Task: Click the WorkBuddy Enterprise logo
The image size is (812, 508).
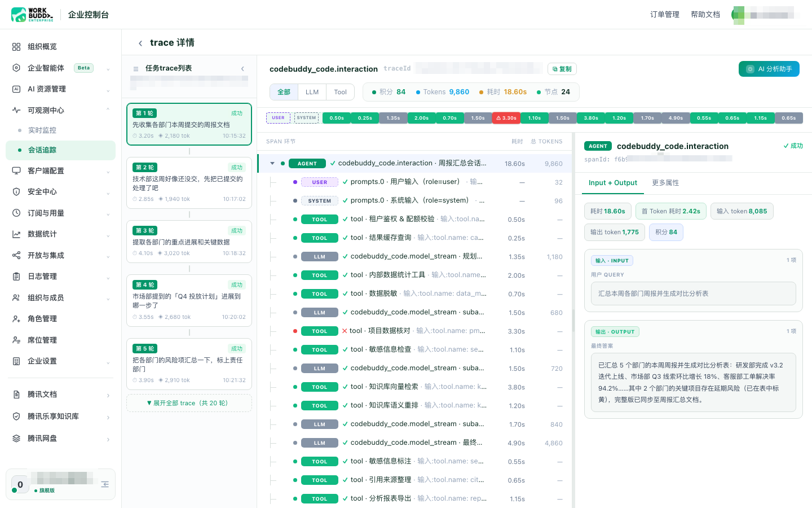Action: tap(32, 15)
